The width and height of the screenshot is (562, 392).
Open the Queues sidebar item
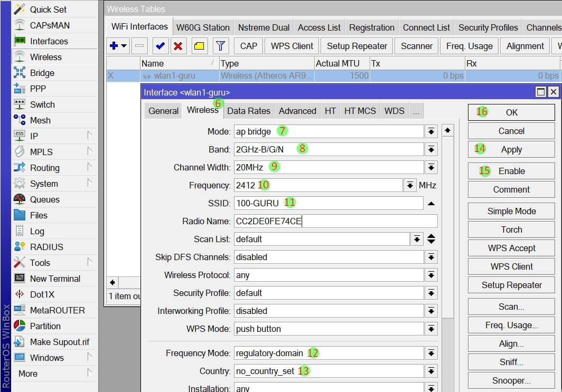44,199
